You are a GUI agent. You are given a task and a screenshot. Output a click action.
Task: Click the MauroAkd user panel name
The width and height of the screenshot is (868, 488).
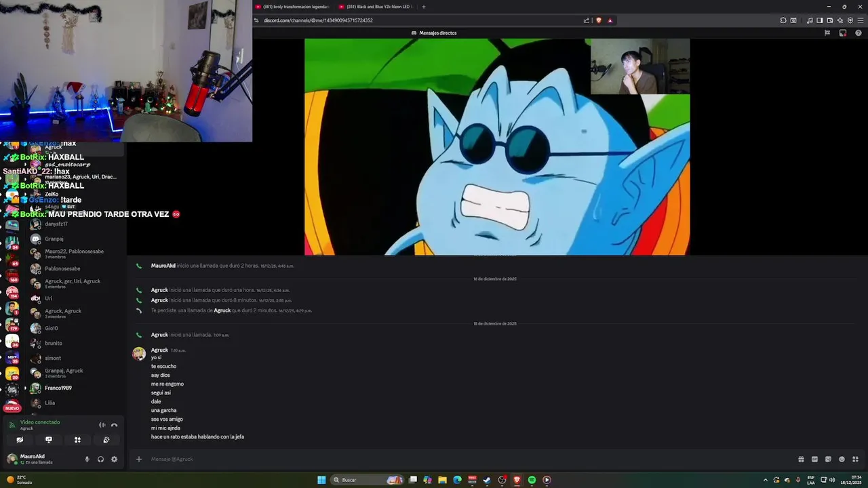tap(33, 456)
